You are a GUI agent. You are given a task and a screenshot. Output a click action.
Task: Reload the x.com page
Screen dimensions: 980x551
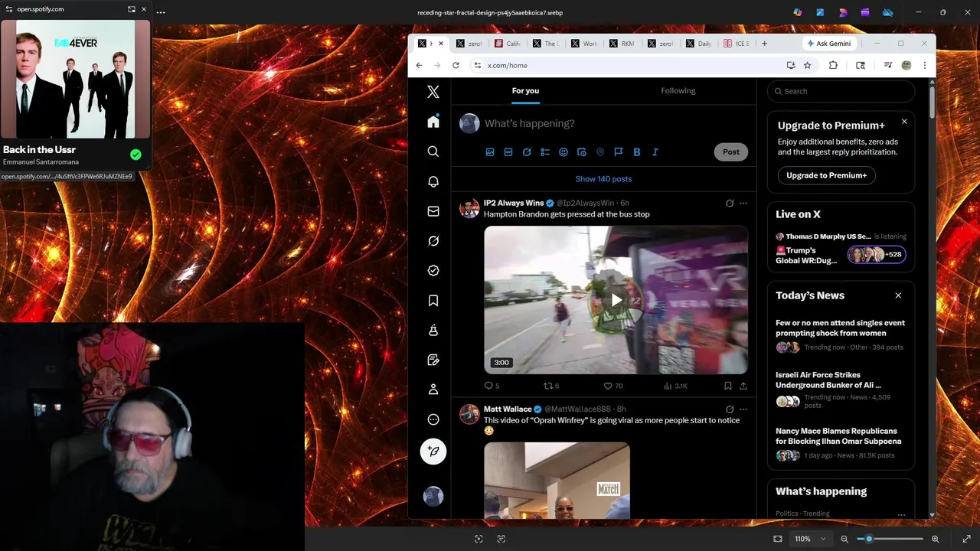(456, 66)
